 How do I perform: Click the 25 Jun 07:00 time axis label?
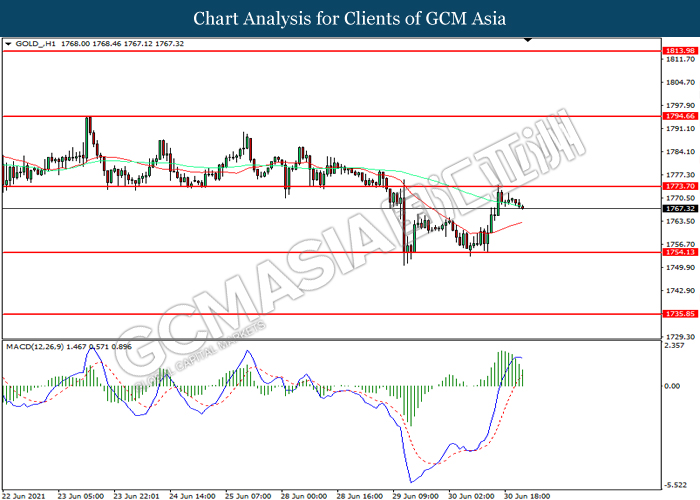point(247,494)
